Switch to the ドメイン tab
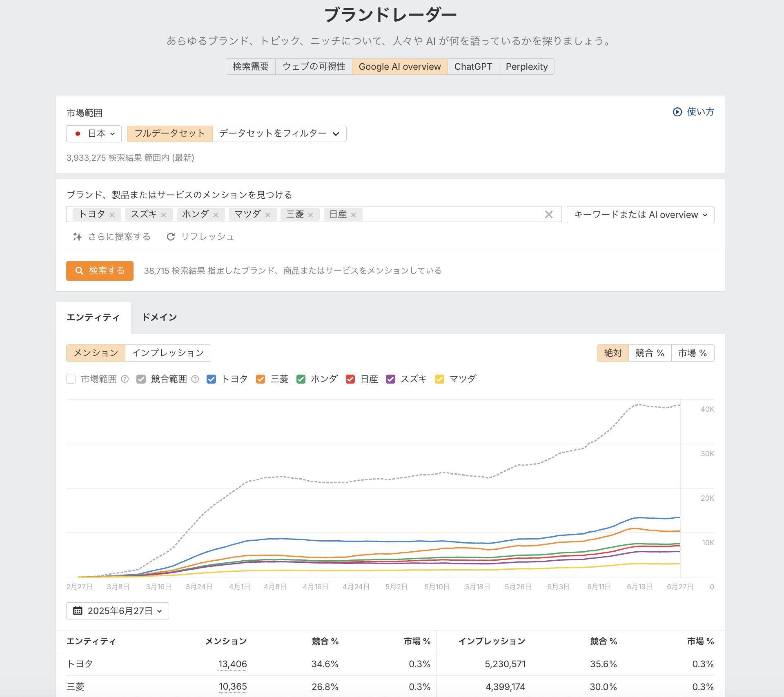The image size is (784, 697). point(159,317)
